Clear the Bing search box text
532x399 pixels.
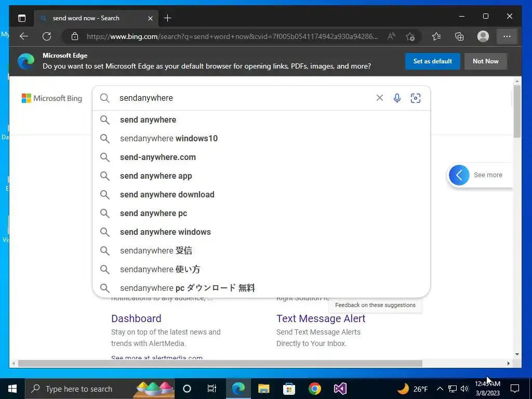(x=380, y=98)
